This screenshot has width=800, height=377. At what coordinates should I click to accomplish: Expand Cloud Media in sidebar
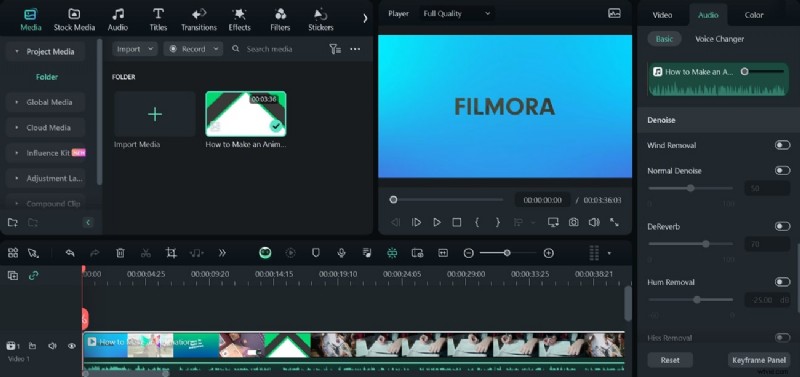coord(17,128)
